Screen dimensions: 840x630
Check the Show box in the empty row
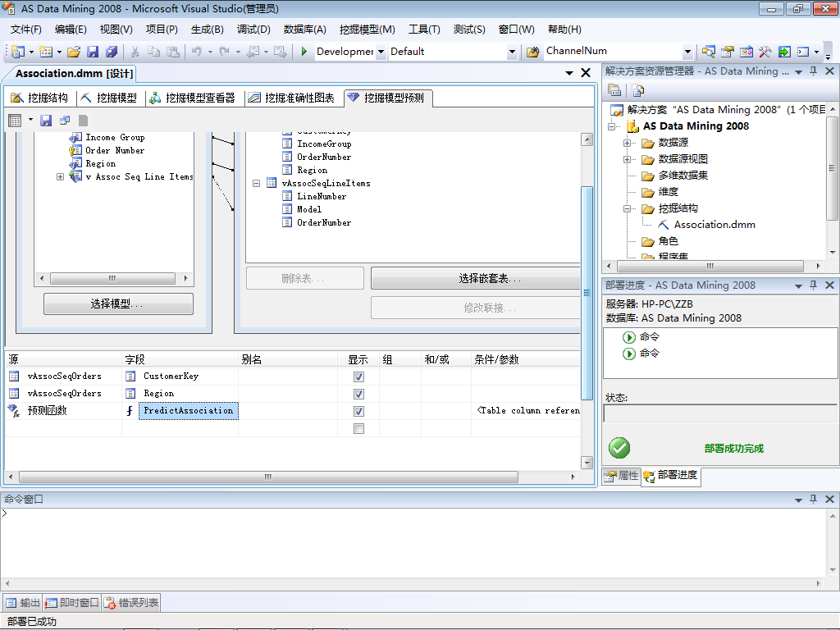click(x=359, y=428)
